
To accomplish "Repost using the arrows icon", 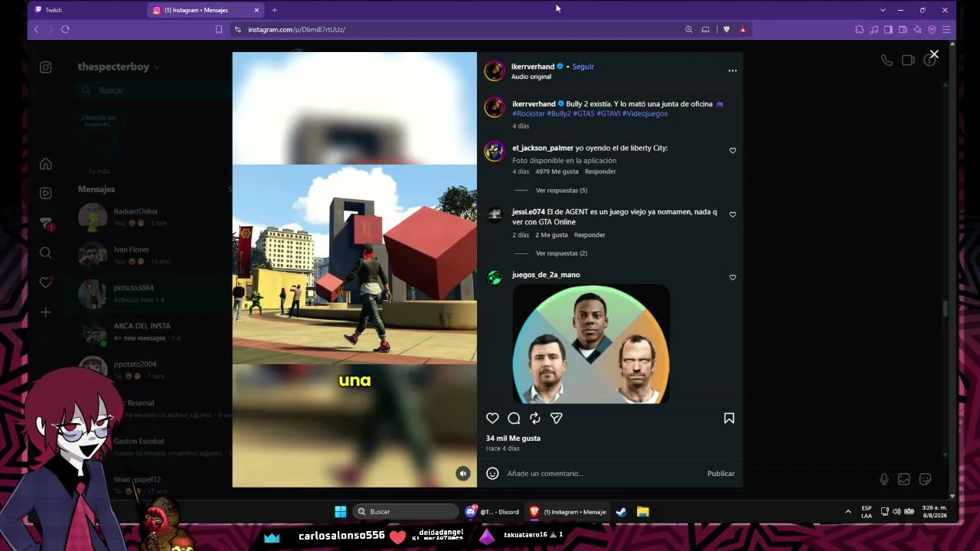I will coord(535,418).
